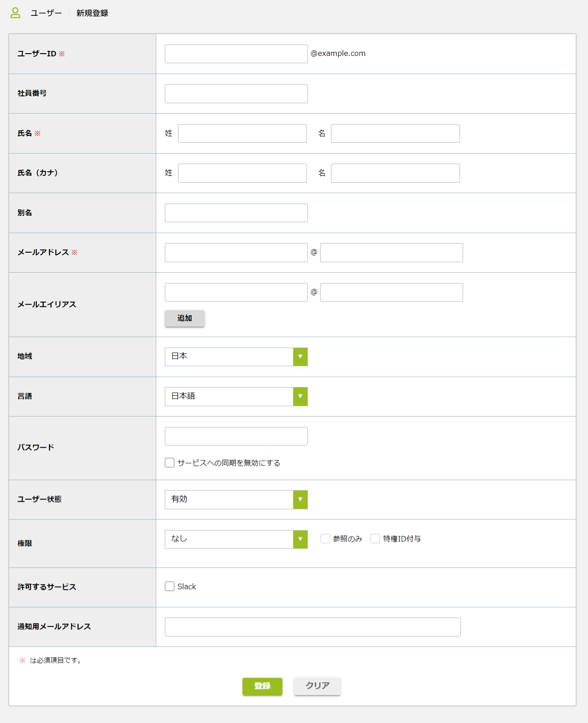This screenshot has height=723, width=588.
Task: Click the ユーザーID input field
Action: click(236, 54)
